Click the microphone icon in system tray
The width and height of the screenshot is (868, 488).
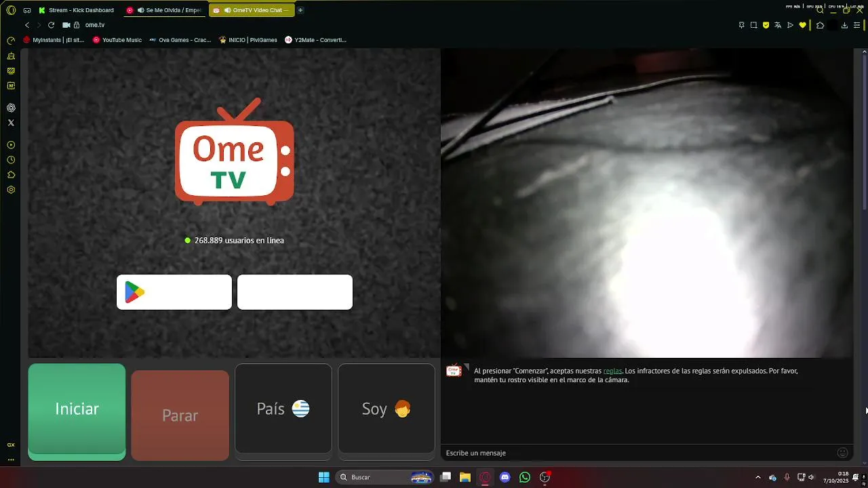[787, 477]
